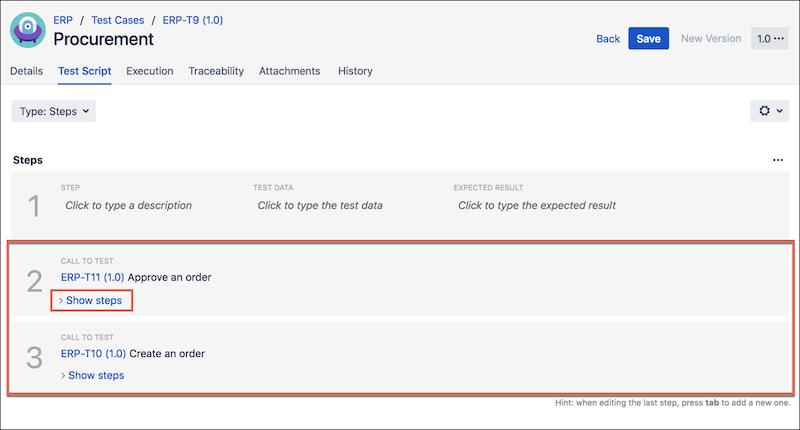
Task: Open the Execution tab
Action: [150, 71]
